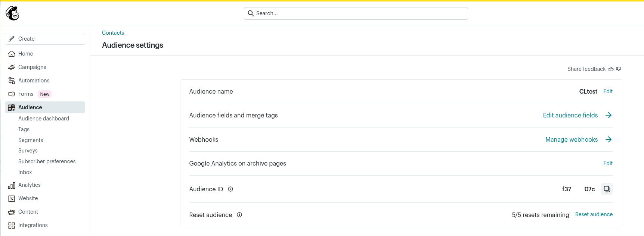Show info tooltip beside Audience ID

click(x=230, y=189)
